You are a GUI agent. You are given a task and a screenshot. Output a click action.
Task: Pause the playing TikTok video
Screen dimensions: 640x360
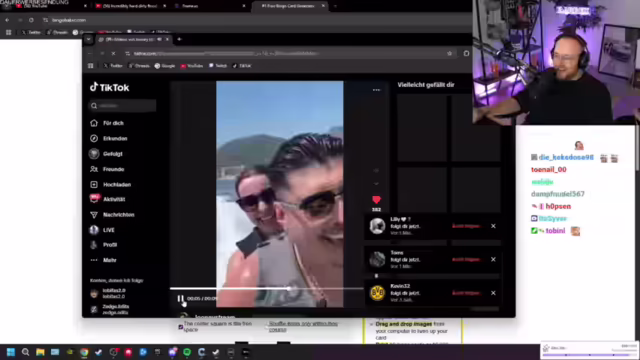[x=180, y=299]
